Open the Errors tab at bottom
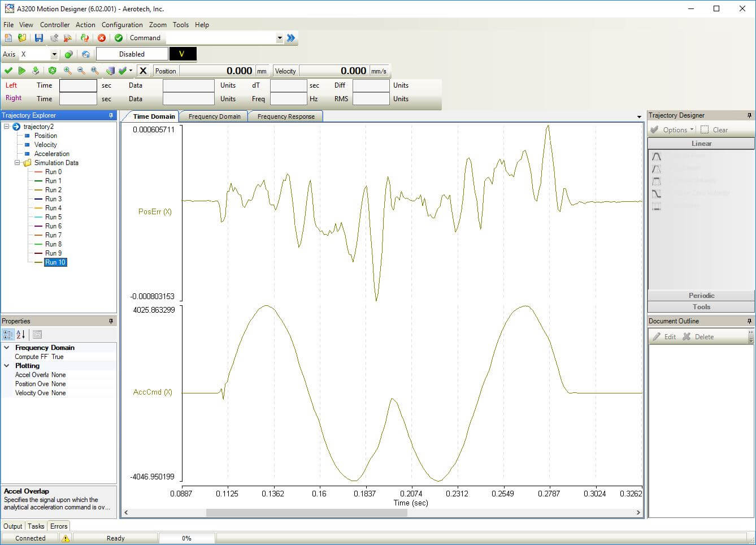Viewport: 756px width, 545px height. click(59, 526)
